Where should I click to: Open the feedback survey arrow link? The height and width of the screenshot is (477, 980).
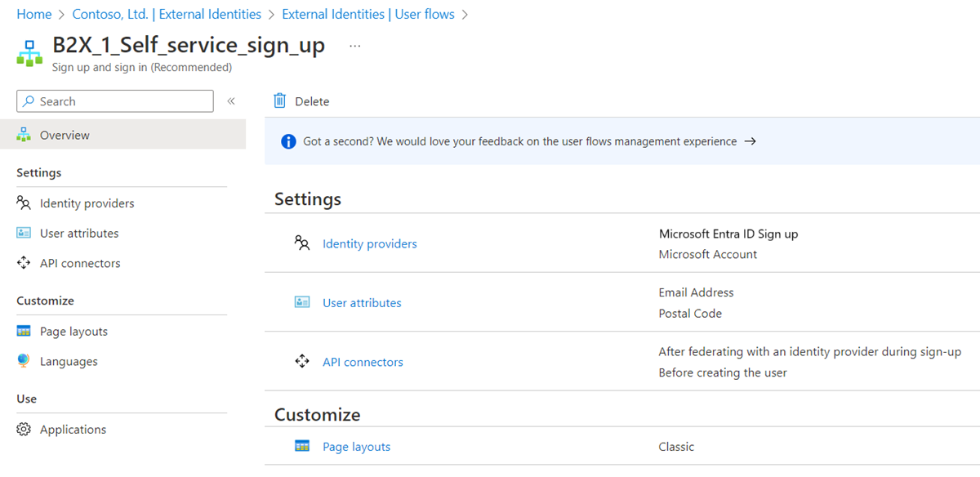tap(750, 140)
